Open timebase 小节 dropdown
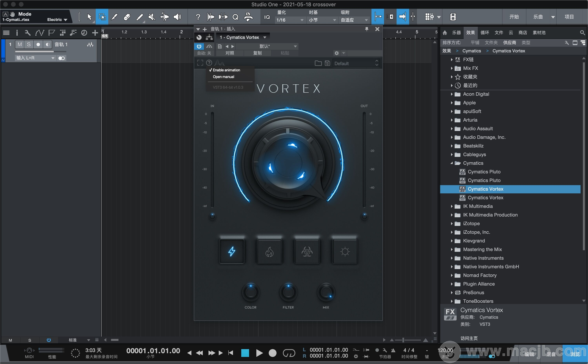Screen dimensions: 588x364 [x=322, y=20]
